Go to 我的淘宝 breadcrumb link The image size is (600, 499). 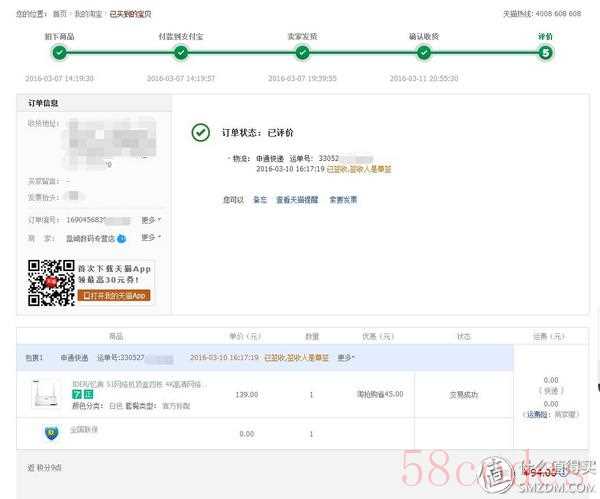click(88, 14)
